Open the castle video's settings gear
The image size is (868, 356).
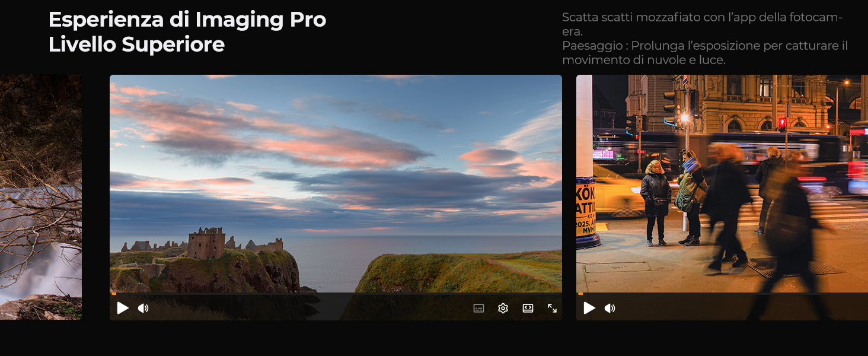(503, 308)
